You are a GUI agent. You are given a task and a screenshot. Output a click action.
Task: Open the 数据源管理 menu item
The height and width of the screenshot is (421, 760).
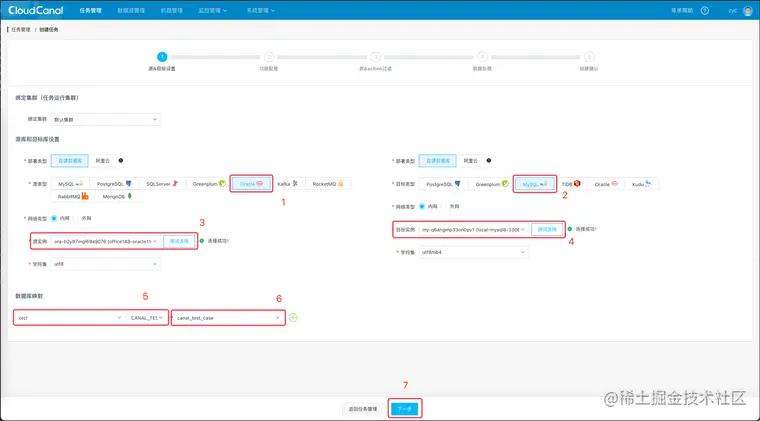point(131,10)
